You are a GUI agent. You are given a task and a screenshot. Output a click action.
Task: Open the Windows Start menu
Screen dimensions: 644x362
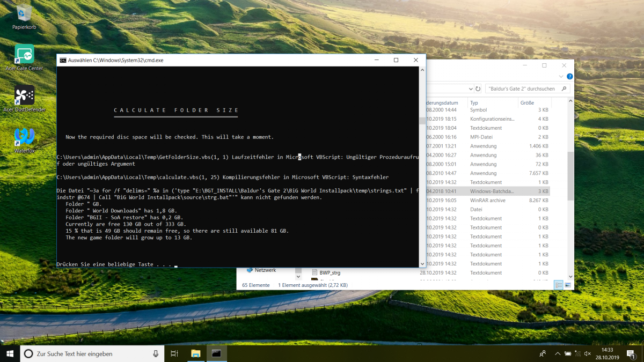[10, 353]
